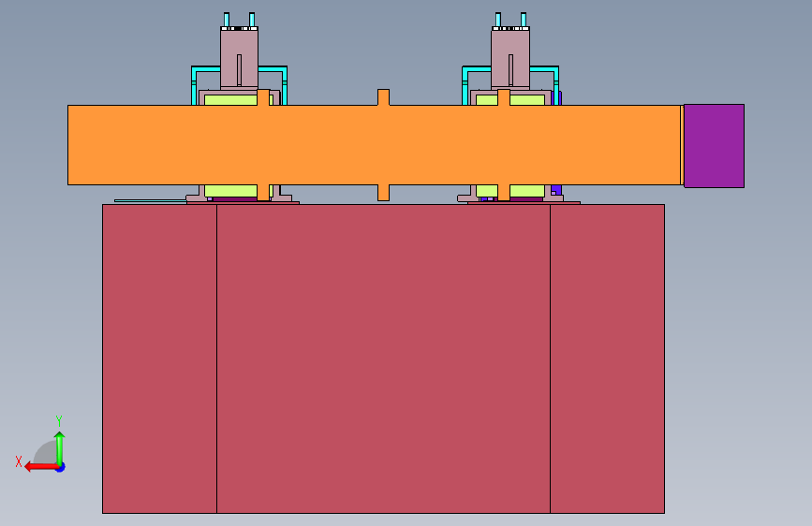This screenshot has height=526, width=812.
Task: Select the right pink cylinder block above beam
Action: (510, 58)
